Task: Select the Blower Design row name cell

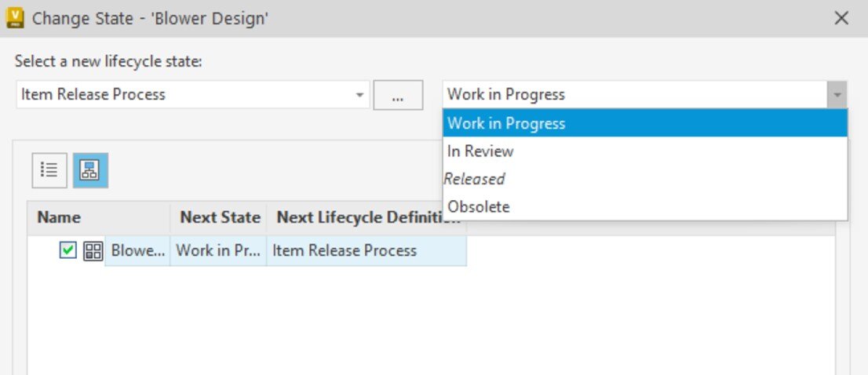Action: tap(137, 250)
